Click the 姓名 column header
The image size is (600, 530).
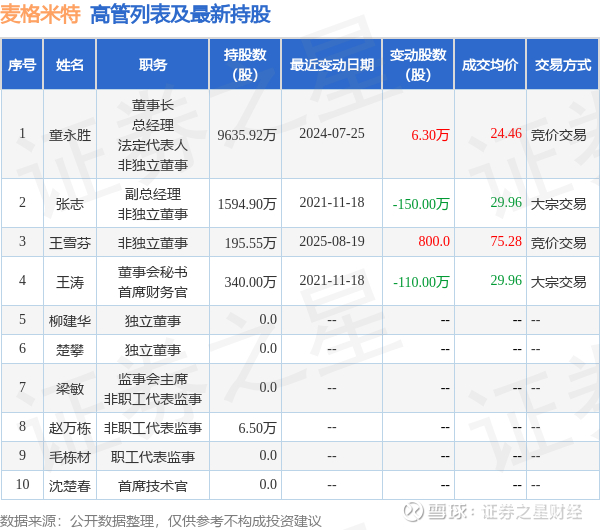70,65
